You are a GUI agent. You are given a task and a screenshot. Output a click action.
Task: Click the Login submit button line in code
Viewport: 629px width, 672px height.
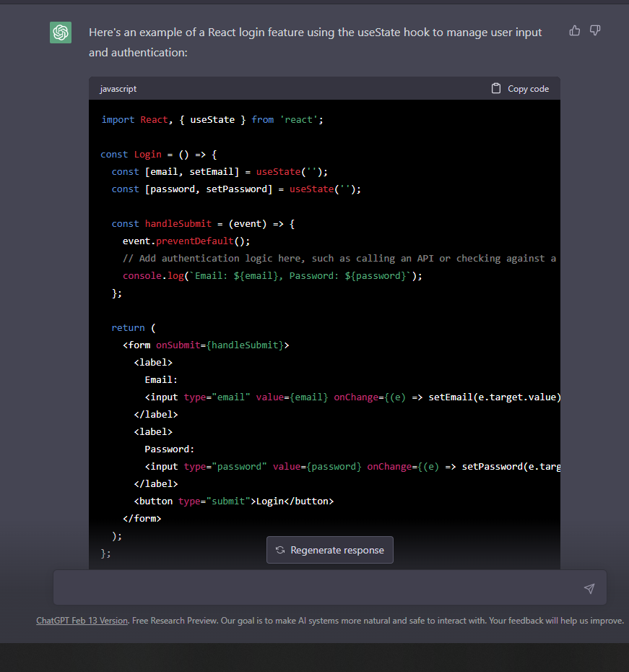(x=234, y=501)
